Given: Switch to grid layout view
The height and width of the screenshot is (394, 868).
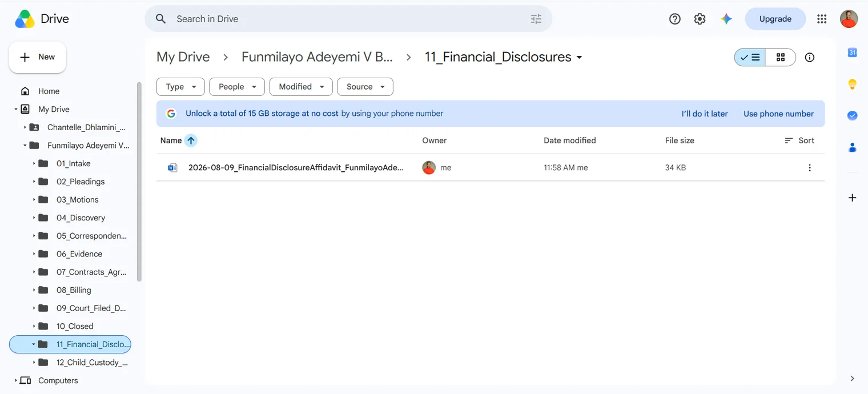Looking at the screenshot, I should 780,57.
